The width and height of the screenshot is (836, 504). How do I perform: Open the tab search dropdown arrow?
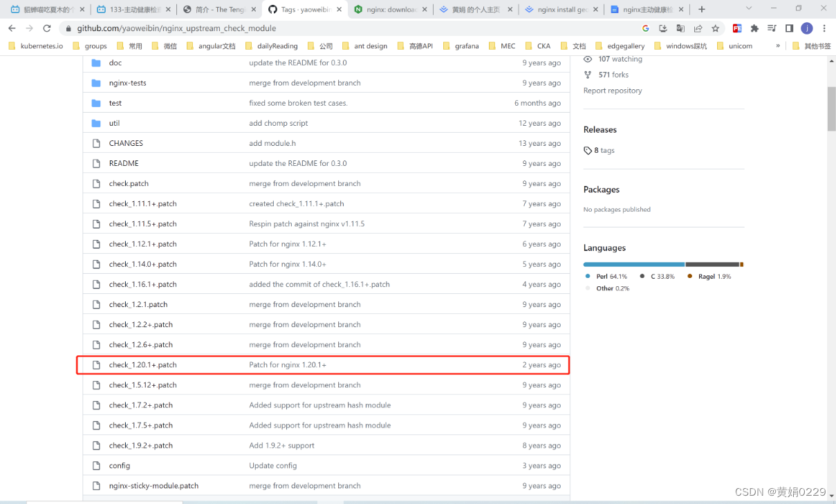coord(748,9)
